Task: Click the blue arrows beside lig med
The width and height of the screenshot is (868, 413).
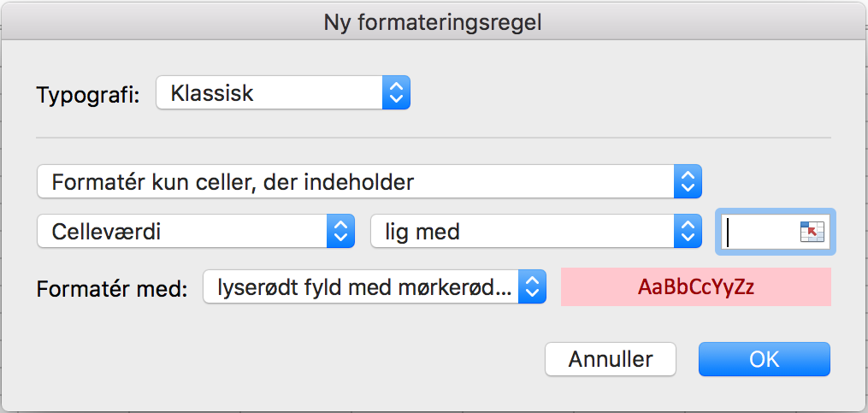Action: [688, 231]
